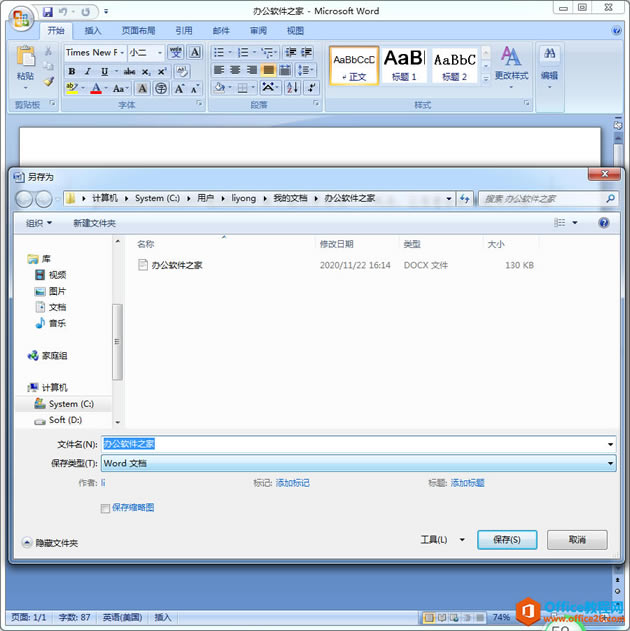Toggle Underline formatting
The image size is (630, 631).
pos(104,71)
